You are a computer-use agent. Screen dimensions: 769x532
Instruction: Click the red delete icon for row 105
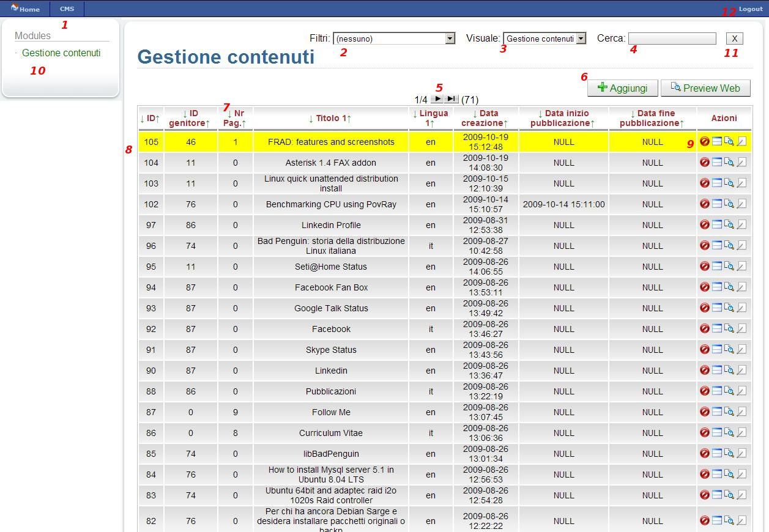click(704, 142)
